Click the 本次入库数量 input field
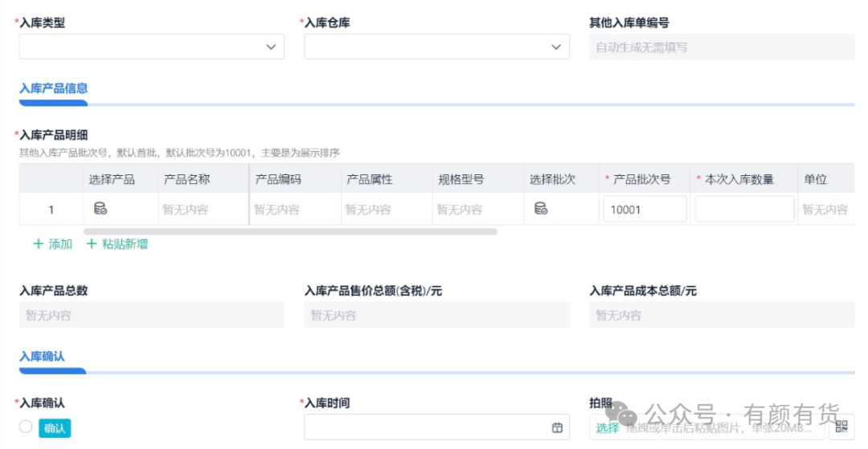868x449 pixels. [x=744, y=209]
